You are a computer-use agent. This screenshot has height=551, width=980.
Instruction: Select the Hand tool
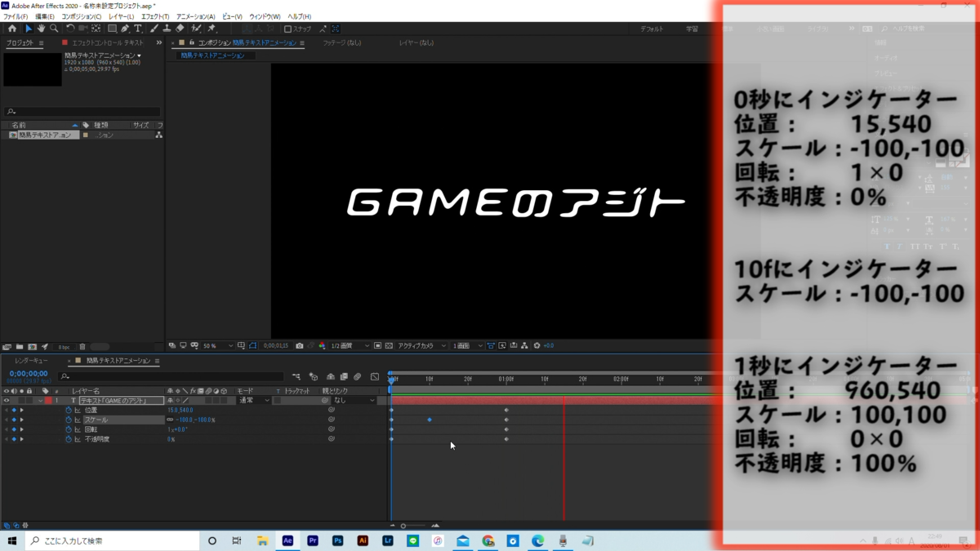point(41,29)
